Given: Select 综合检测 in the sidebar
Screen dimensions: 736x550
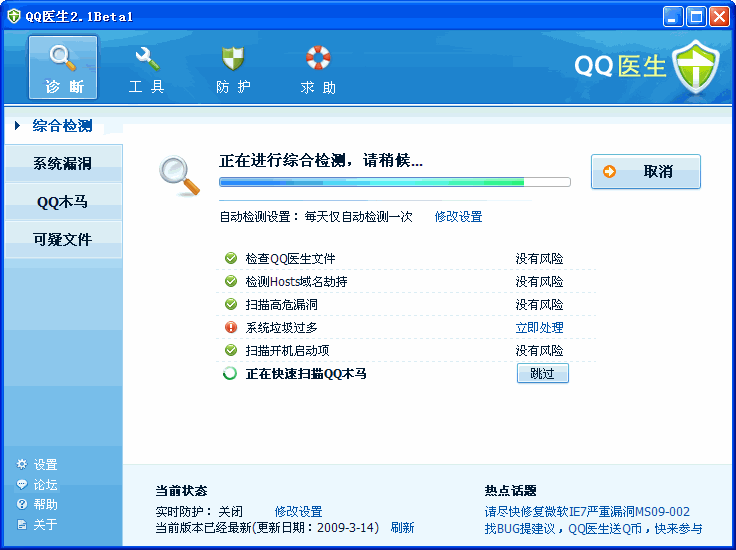Looking at the screenshot, I should [62, 125].
